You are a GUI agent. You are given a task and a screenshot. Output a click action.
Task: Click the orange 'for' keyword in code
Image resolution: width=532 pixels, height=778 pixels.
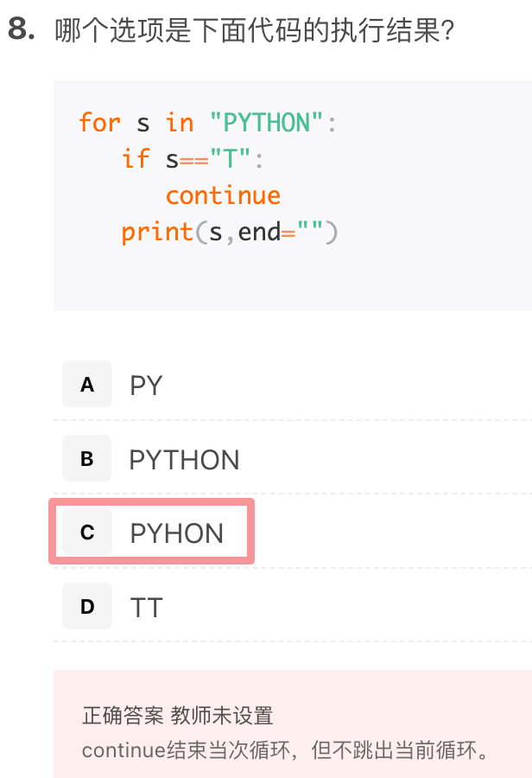pyautogui.click(x=99, y=122)
